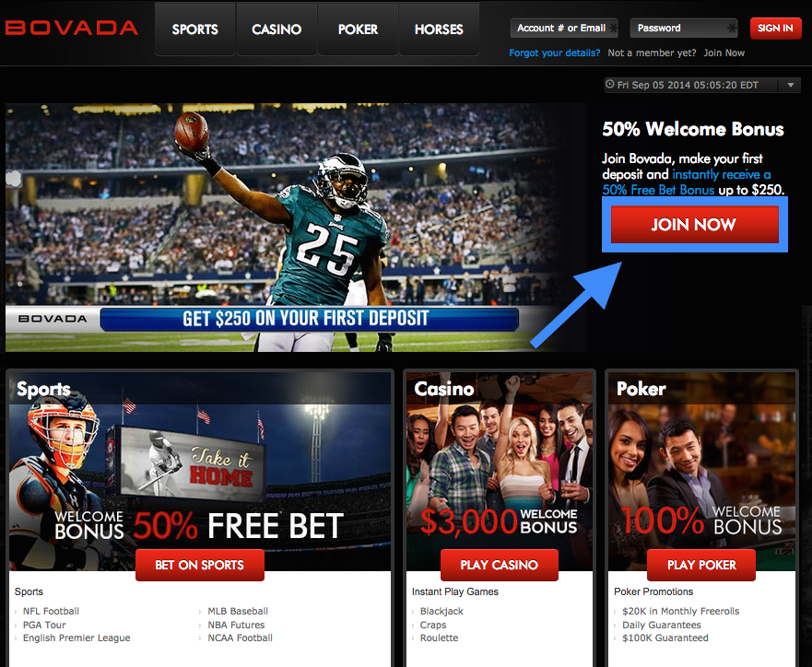Click the clock icon beside date
Viewport: 812px width, 667px height.
pyautogui.click(x=610, y=85)
